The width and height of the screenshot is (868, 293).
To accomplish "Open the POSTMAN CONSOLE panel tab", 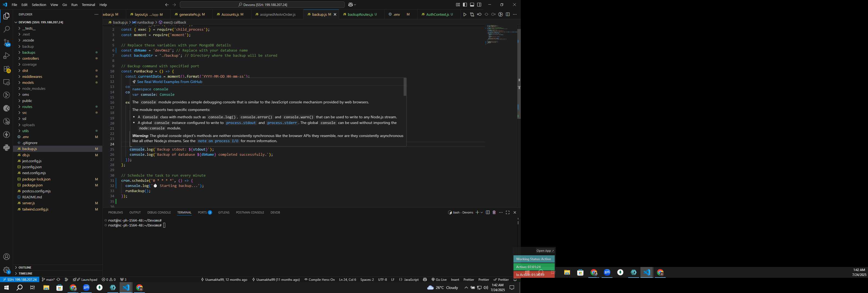I will coord(250,212).
